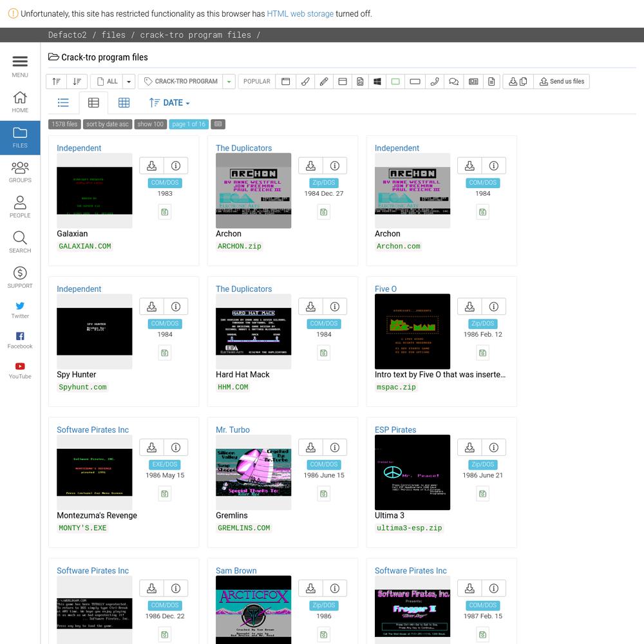Go to Groups in the sidebar
This screenshot has width=644, height=644.
coord(20,171)
